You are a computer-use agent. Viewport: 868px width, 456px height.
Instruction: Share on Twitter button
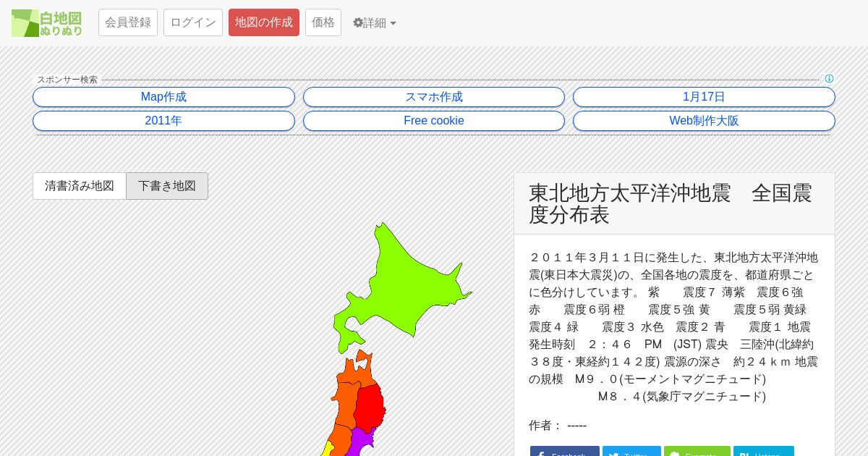631,452
